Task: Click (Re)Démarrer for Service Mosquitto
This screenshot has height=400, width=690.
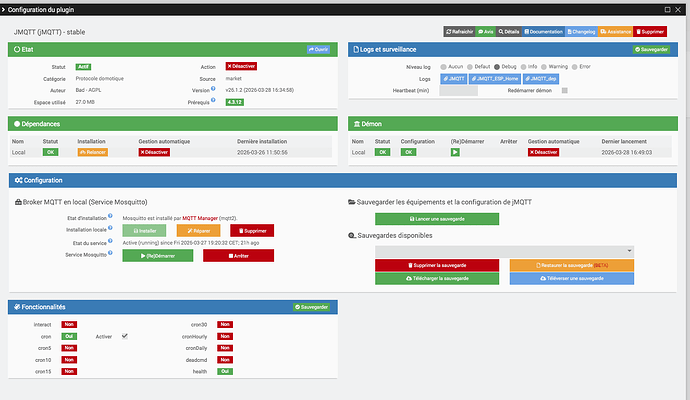Action: coord(158,256)
